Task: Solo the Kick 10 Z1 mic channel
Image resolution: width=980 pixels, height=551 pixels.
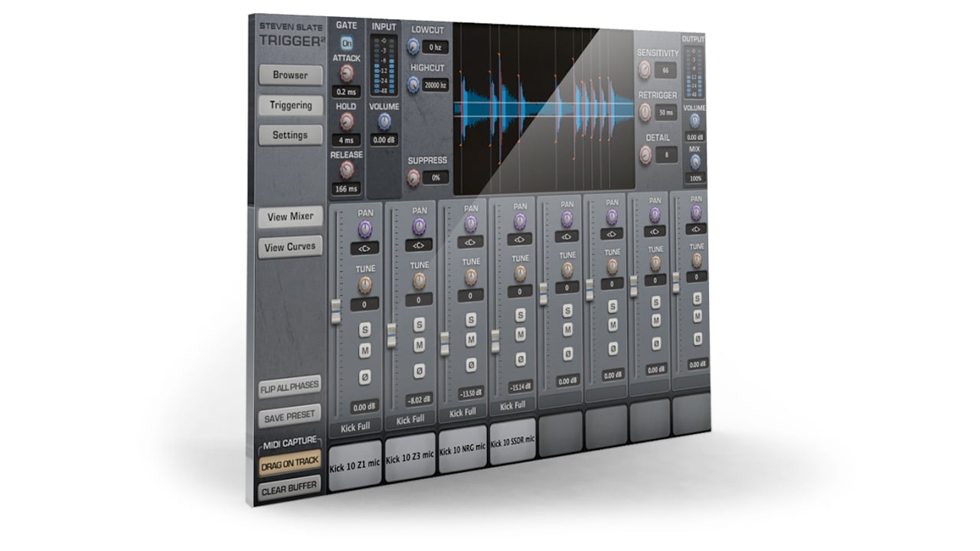Action: (366, 331)
